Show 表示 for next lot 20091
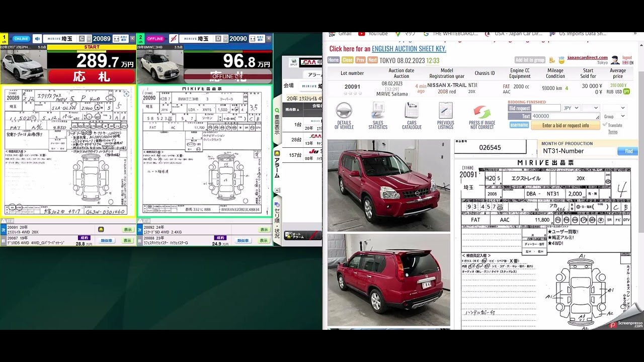Viewport: 644px width, 362px height. click(128, 229)
